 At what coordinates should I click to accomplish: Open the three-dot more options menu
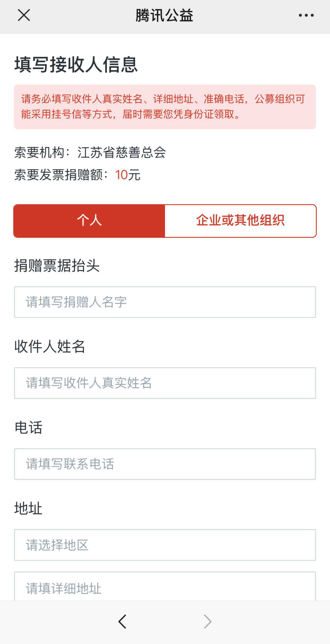[306, 15]
